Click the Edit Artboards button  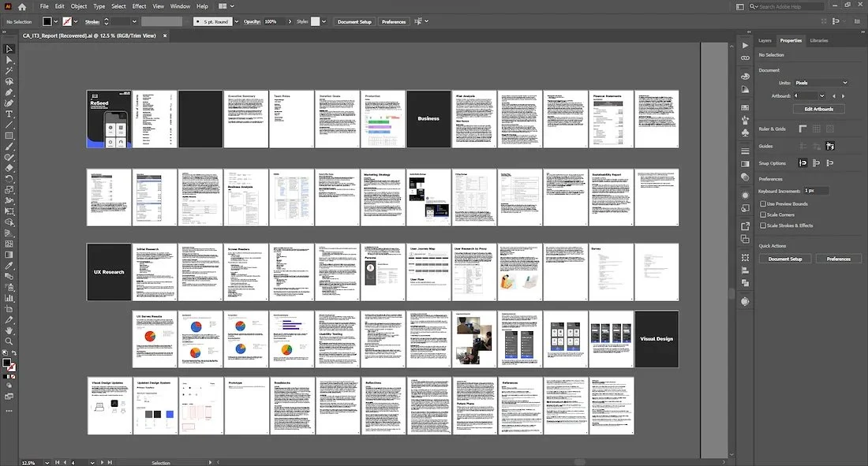819,109
